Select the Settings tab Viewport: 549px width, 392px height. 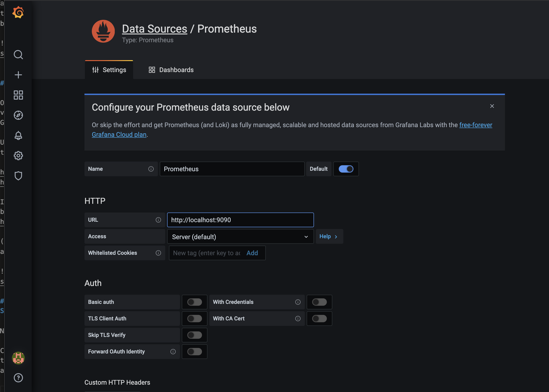(109, 70)
